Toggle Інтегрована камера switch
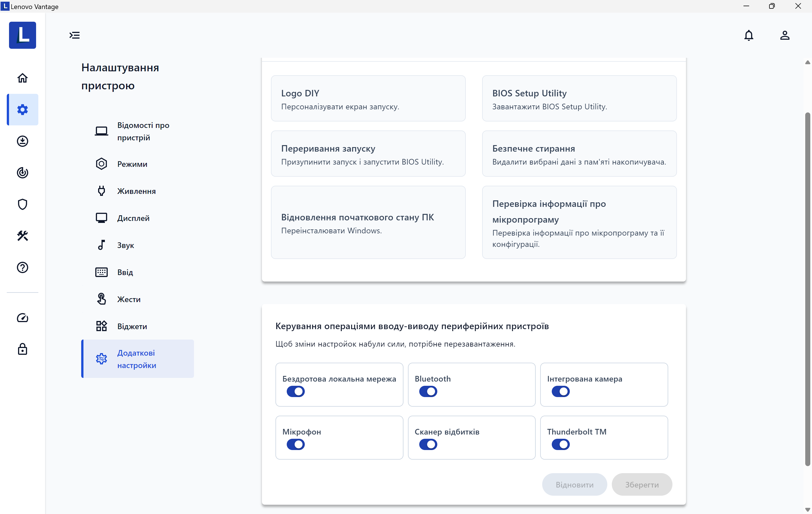 561,391
